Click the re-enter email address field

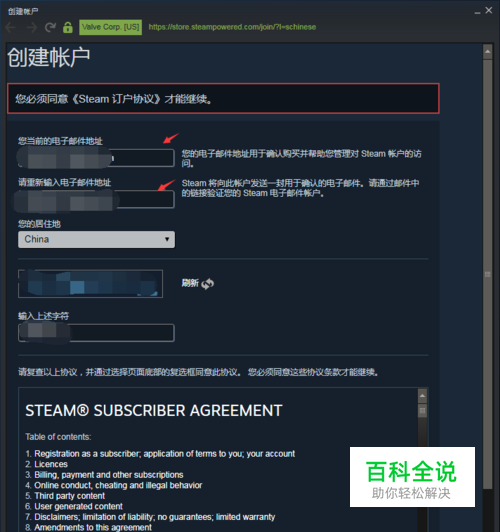tap(96, 199)
